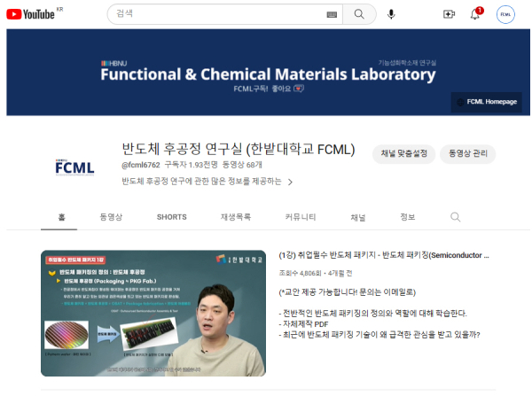This screenshot has height=396, width=532.
Task: Open the 재생목록 tab
Action: [236, 217]
